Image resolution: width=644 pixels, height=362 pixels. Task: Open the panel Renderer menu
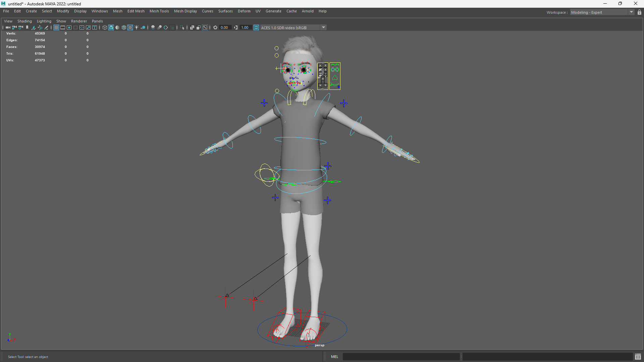tap(79, 21)
